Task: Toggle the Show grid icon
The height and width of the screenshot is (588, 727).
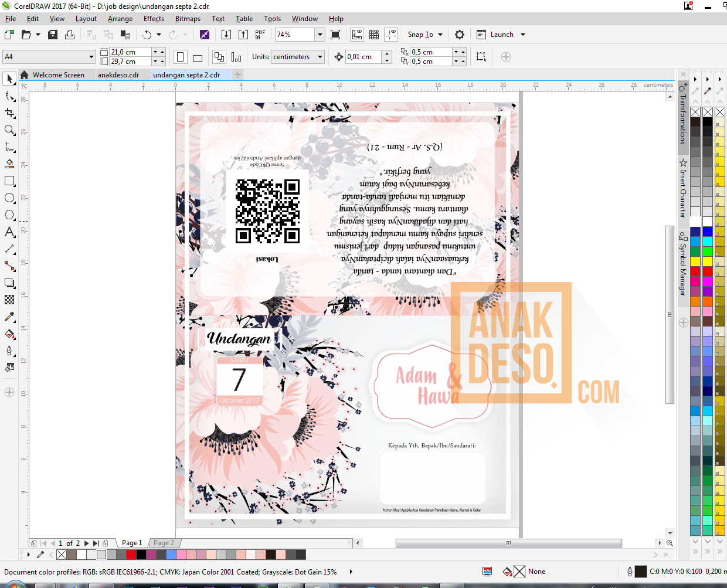Action: pyautogui.click(x=374, y=35)
